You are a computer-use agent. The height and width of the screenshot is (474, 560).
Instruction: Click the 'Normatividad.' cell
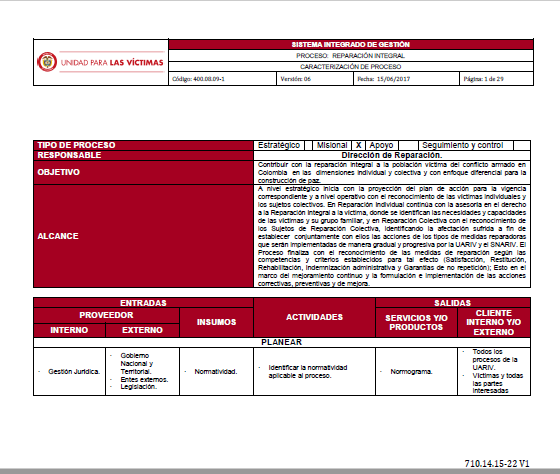(x=216, y=371)
